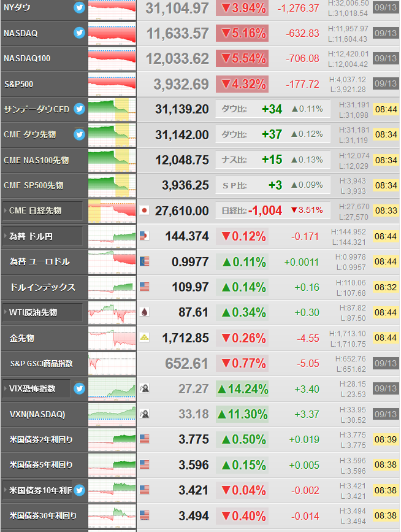This screenshot has width=401, height=532.
Task: Open the S&P GSCI商品指数 label
Action: [x=41, y=364]
